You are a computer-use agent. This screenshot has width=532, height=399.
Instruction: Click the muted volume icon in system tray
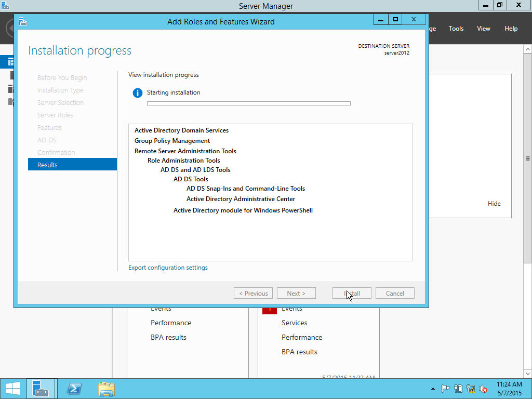(483, 388)
